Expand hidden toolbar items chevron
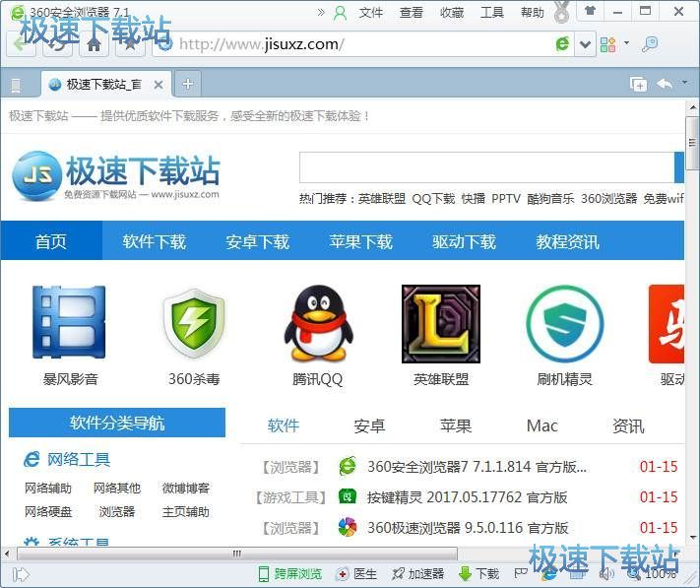 point(321,13)
